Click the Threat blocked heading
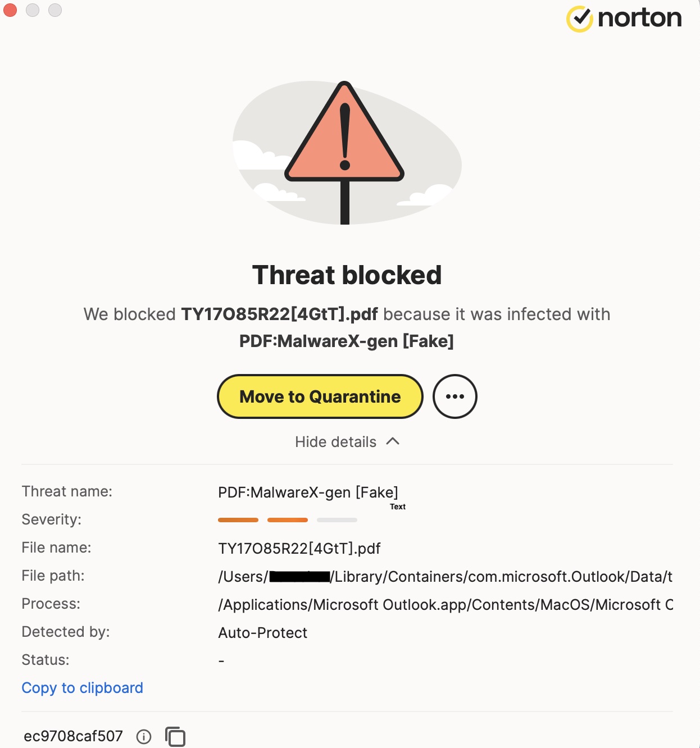Screen dimensions: 700x748 pyautogui.click(x=347, y=275)
